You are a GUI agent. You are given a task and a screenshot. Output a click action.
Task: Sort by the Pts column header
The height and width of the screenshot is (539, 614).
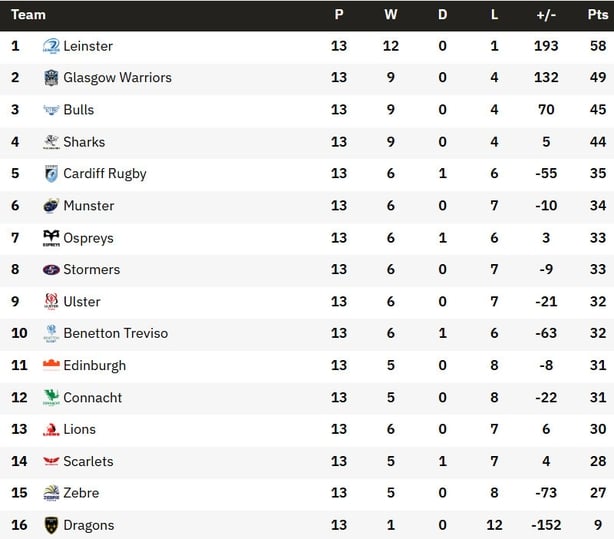[598, 14]
